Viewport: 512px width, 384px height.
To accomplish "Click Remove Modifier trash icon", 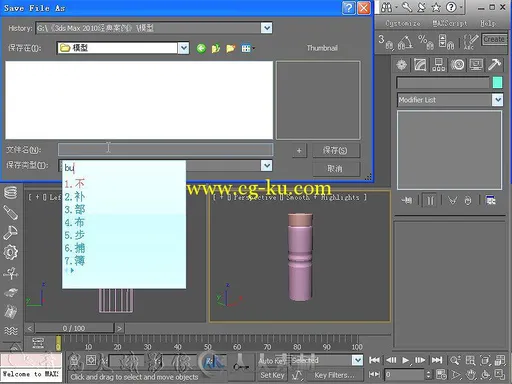I will [x=468, y=200].
